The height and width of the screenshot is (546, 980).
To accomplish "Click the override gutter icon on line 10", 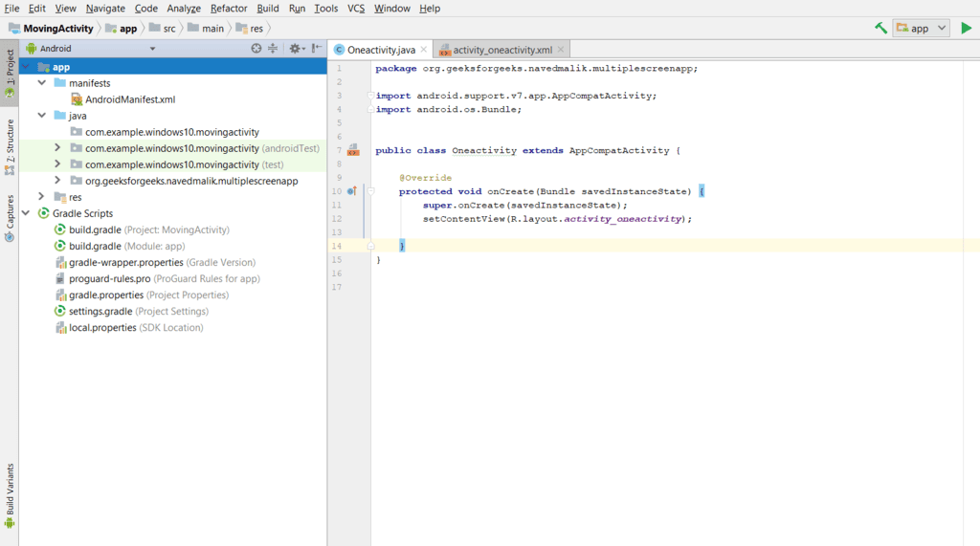I will [352, 191].
